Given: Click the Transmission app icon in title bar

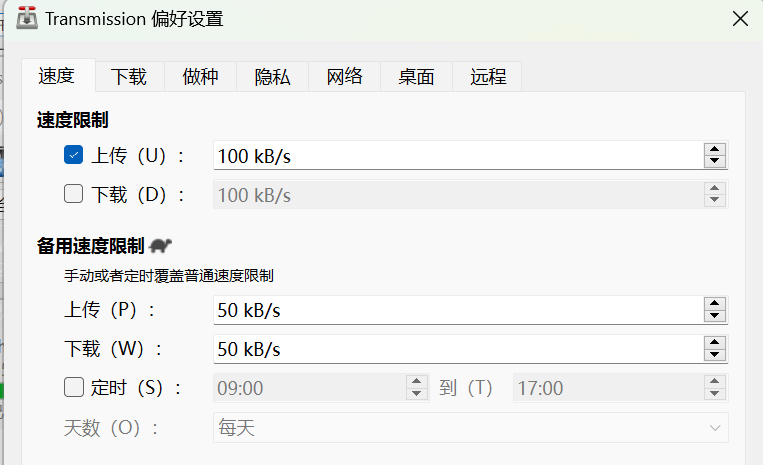Looking at the screenshot, I should point(28,19).
